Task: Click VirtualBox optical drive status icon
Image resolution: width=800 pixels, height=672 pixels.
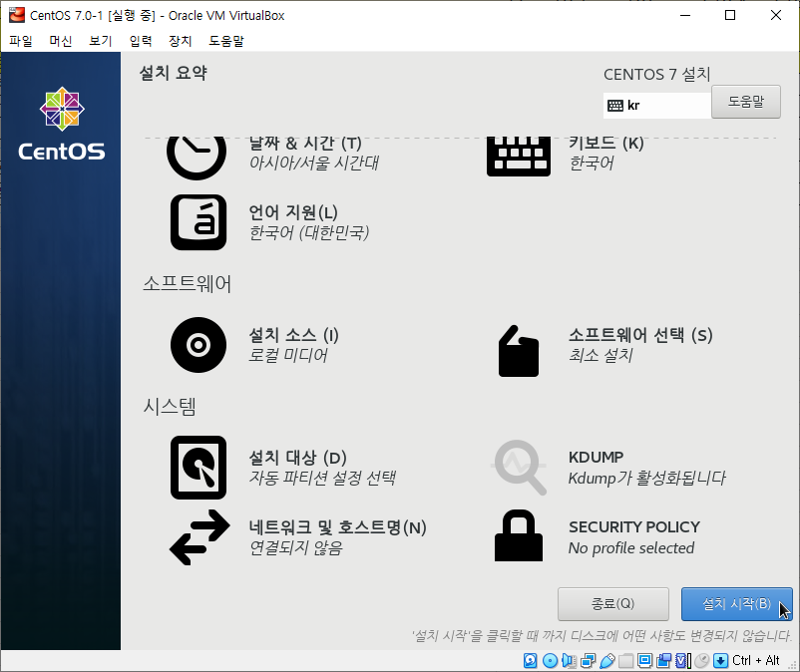Action: (x=550, y=661)
